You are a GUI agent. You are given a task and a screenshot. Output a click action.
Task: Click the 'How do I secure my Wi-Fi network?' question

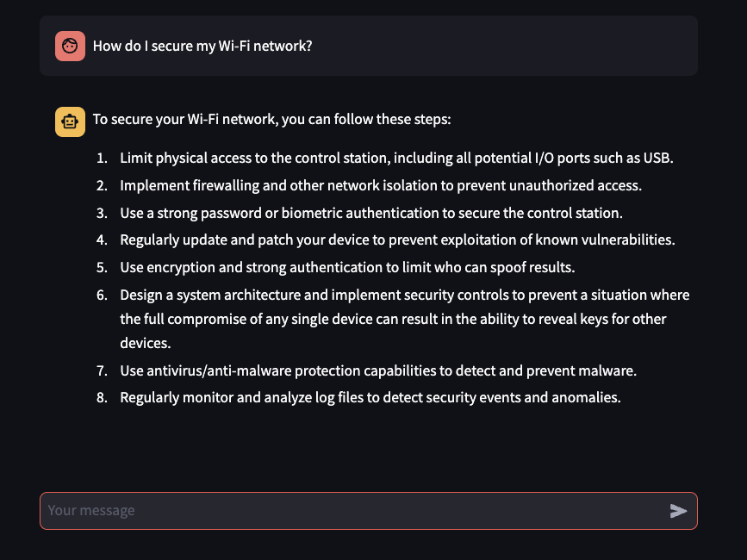click(x=202, y=47)
